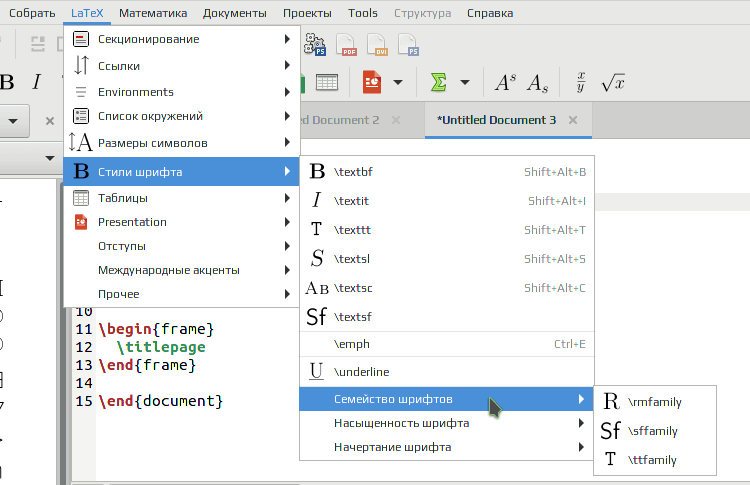The image size is (750, 485).
Task: Choose \textit from font styles
Action: (x=447, y=201)
